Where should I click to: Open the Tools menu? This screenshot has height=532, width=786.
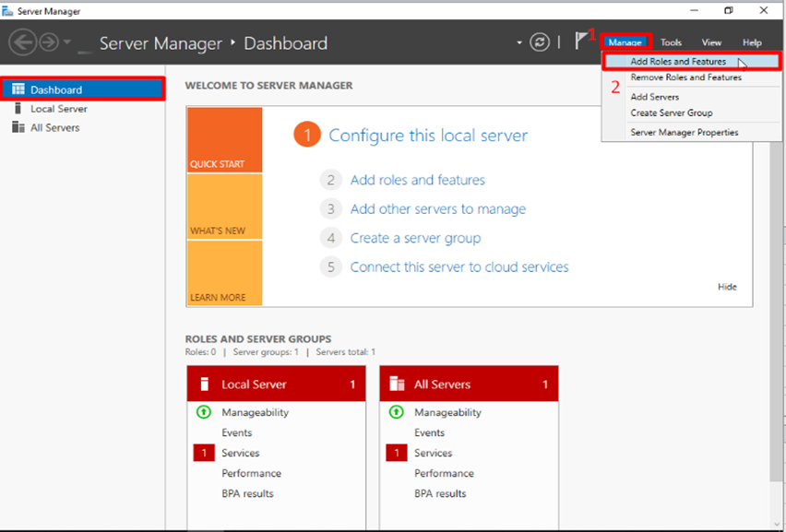(671, 42)
